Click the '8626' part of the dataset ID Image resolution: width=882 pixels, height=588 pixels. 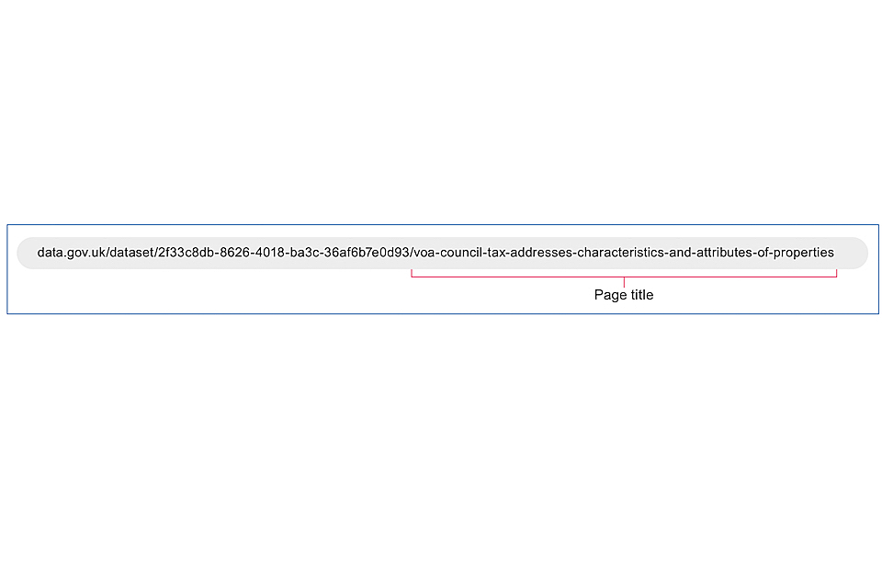coord(234,253)
